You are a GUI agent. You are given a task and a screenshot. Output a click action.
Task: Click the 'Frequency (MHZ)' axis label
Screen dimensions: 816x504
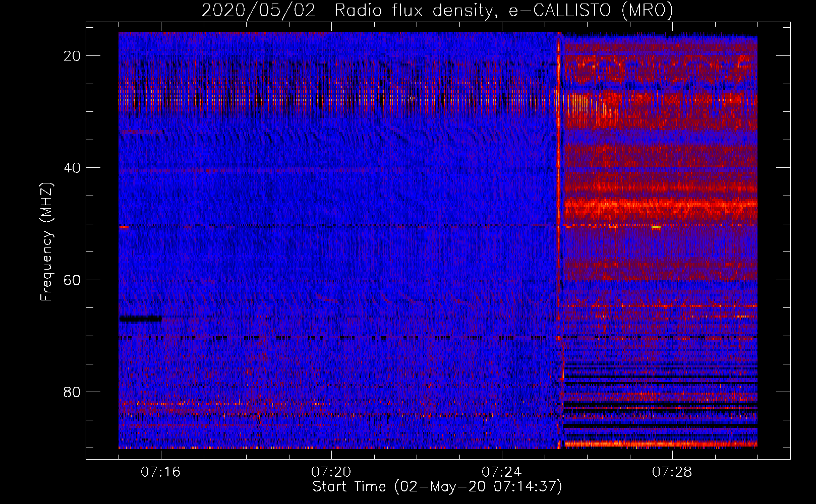click(46, 242)
